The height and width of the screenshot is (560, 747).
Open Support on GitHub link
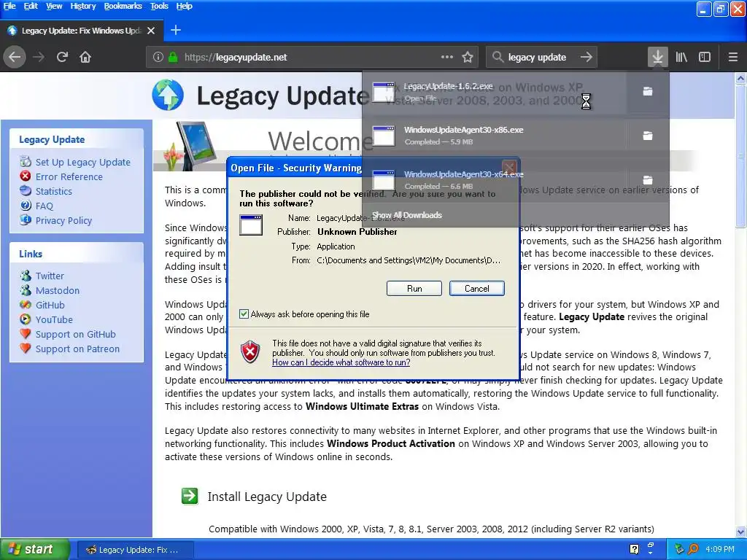[x=76, y=334]
